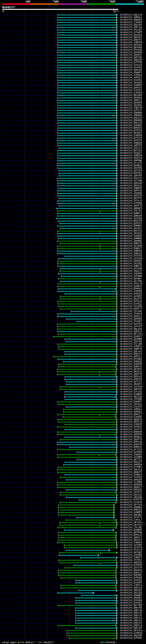Select hit label UniRef100_A5ARF0
Image resolution: width=146 pixels, height=644 pixels.
(x=131, y=72)
